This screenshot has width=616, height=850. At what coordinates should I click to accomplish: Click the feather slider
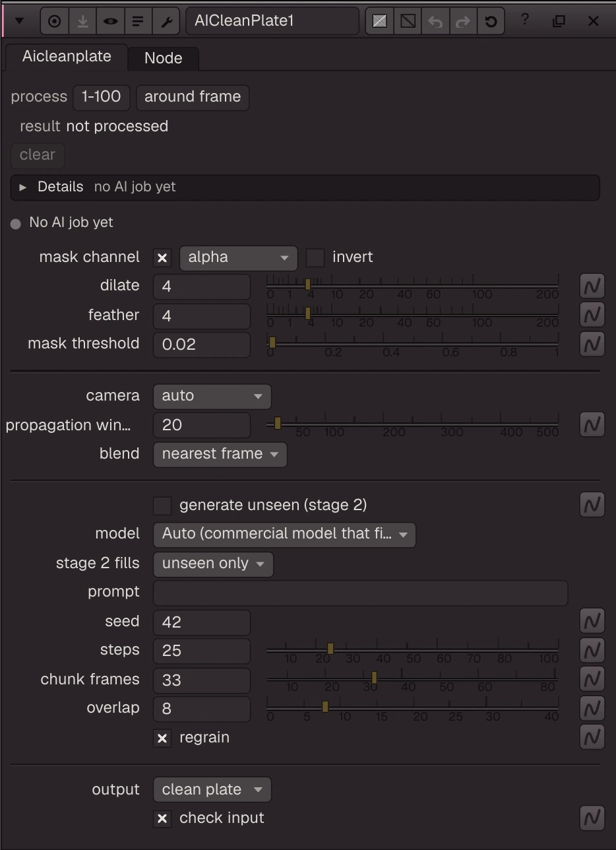(x=412, y=315)
